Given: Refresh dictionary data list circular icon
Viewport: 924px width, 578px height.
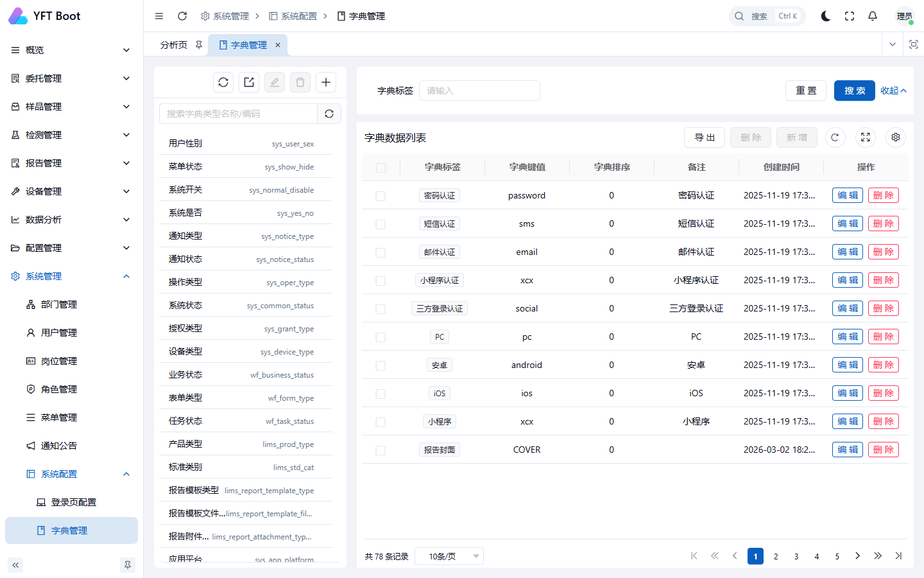Looking at the screenshot, I should coord(835,137).
